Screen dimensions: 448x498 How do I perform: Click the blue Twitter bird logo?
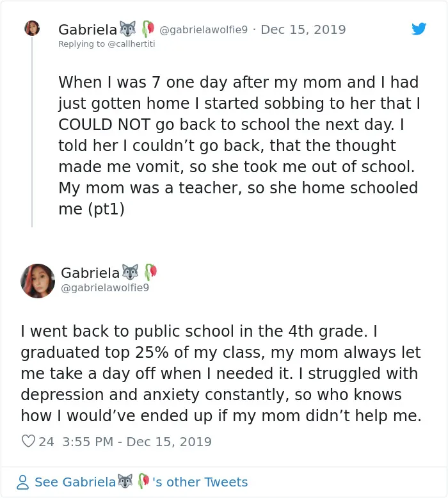pos(419,29)
